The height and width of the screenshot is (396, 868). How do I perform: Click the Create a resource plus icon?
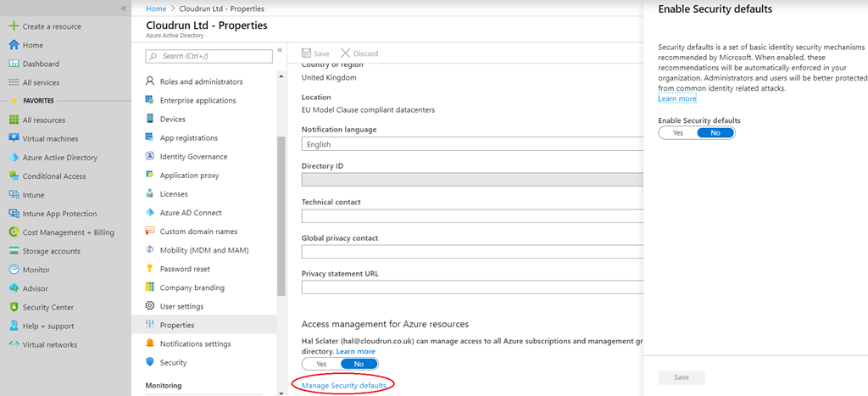pos(14,26)
